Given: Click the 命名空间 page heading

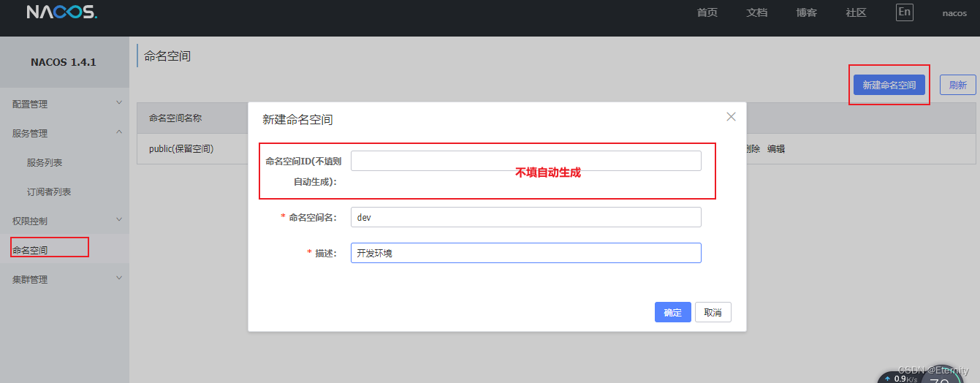Looking at the screenshot, I should [x=167, y=56].
